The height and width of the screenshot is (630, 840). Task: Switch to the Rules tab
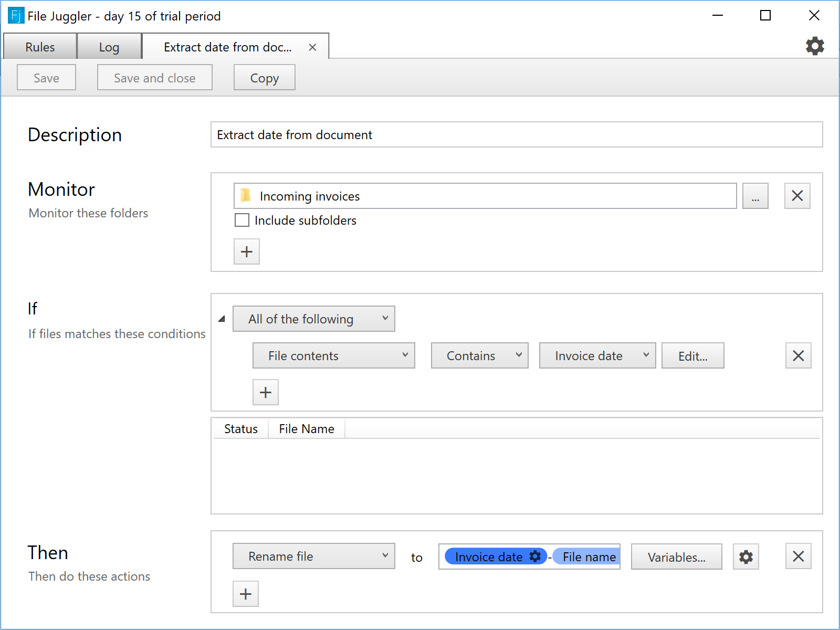(x=40, y=47)
